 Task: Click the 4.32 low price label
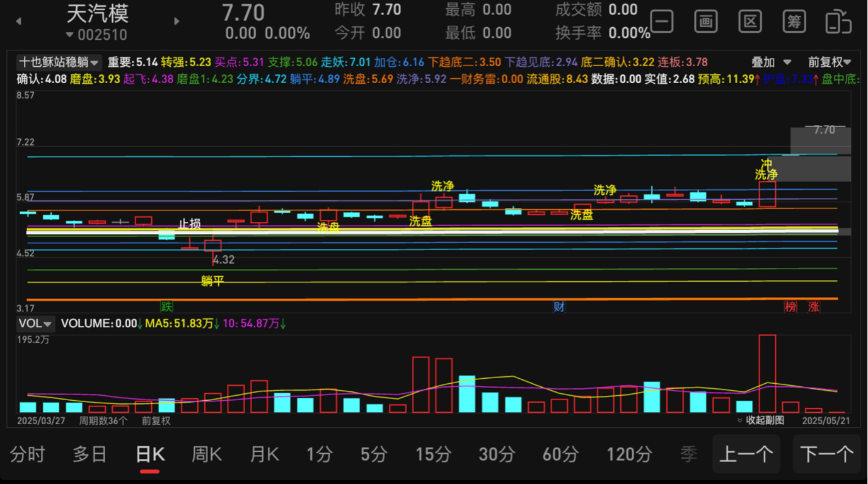coord(224,260)
